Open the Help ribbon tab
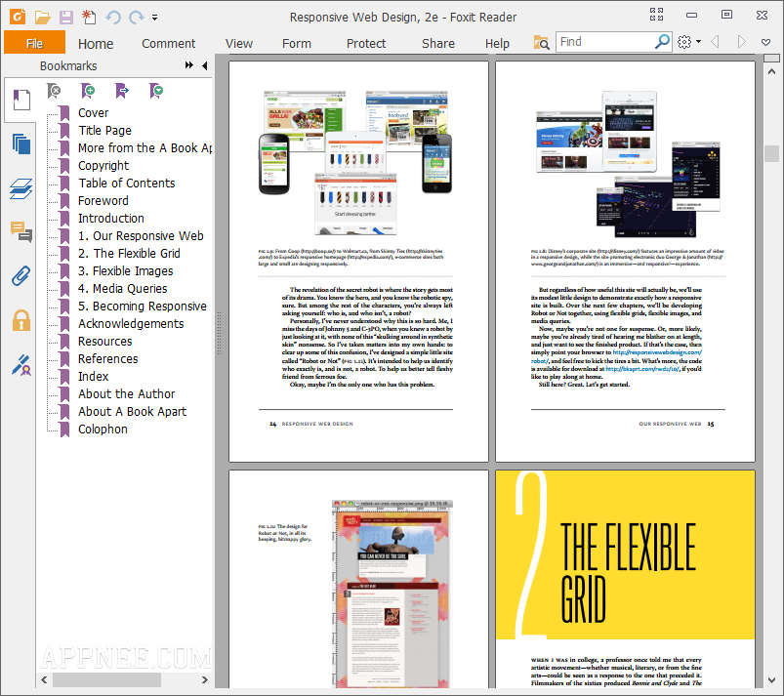 (x=497, y=44)
